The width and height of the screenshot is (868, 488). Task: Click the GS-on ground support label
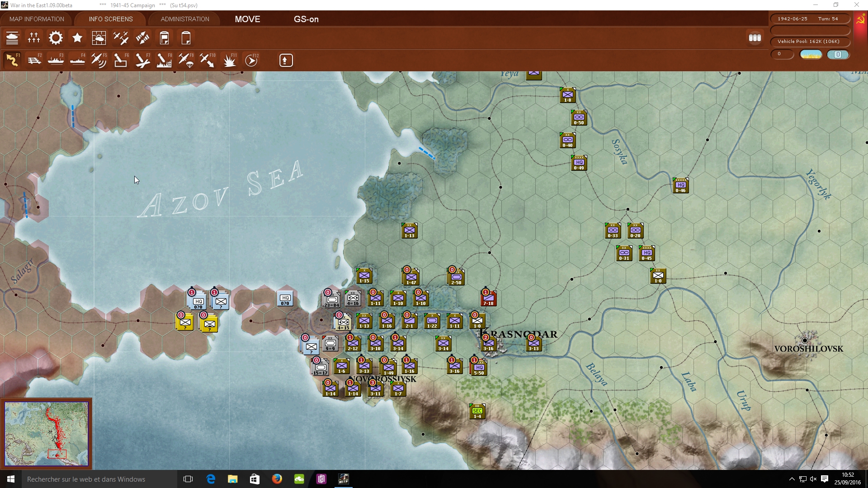pos(306,19)
